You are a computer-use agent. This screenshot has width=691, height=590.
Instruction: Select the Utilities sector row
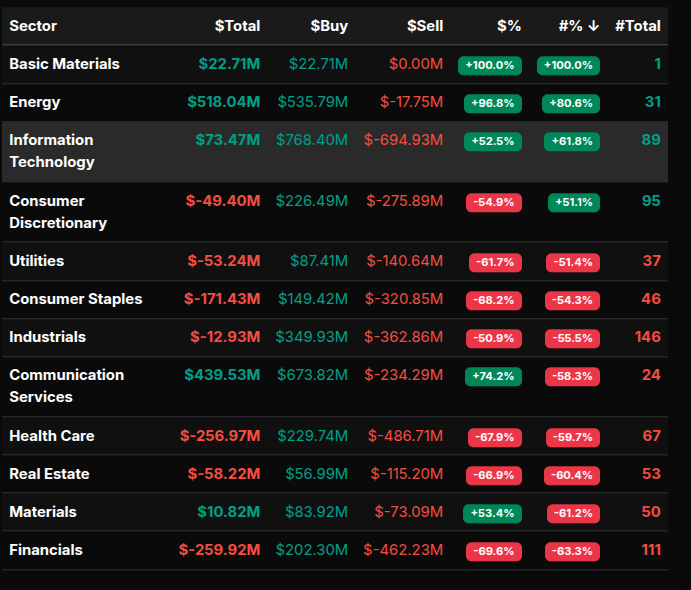37,261
